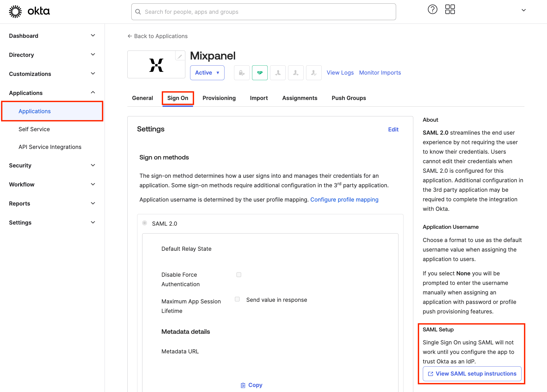Open the Assignments tab
Image resolution: width=547 pixels, height=392 pixels.
(x=299, y=98)
